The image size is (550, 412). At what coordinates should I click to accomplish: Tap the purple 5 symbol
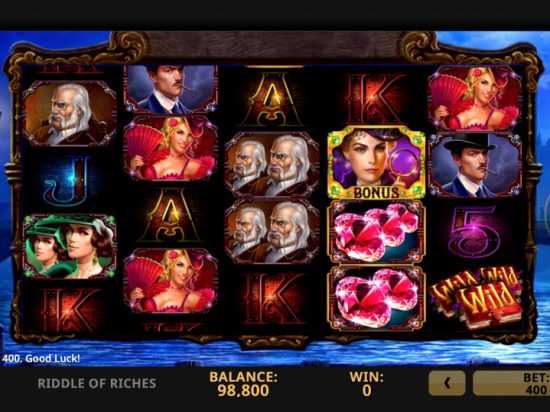pos(475,231)
